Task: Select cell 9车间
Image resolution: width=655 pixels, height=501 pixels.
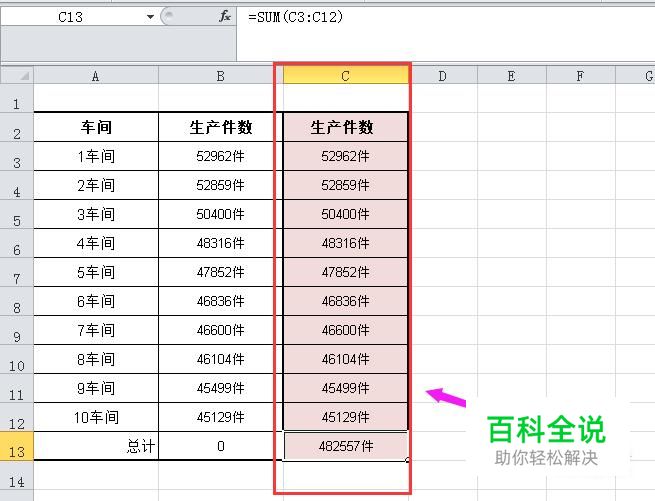Action: click(96, 388)
